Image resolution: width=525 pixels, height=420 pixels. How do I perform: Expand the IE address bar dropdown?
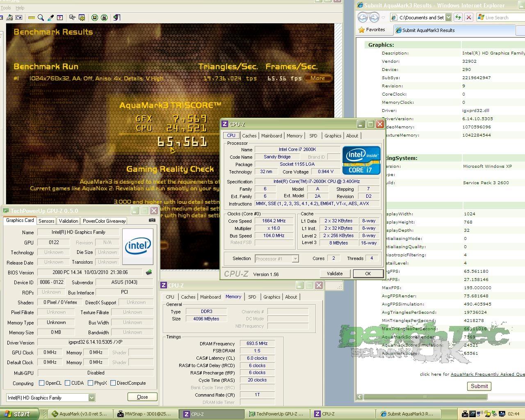[x=448, y=17]
